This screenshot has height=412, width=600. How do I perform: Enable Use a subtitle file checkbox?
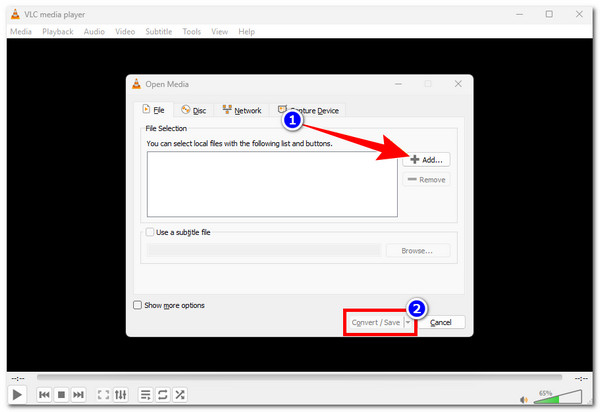coord(150,232)
